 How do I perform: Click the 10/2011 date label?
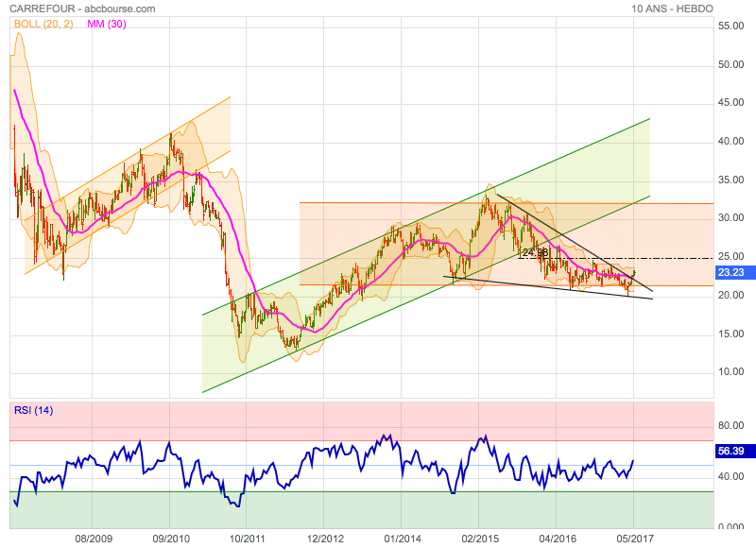[247, 539]
